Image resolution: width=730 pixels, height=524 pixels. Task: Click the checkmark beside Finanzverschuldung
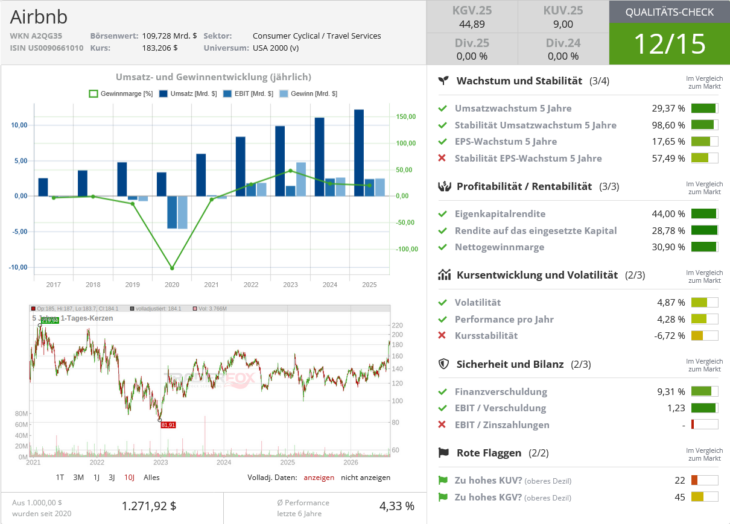442,392
